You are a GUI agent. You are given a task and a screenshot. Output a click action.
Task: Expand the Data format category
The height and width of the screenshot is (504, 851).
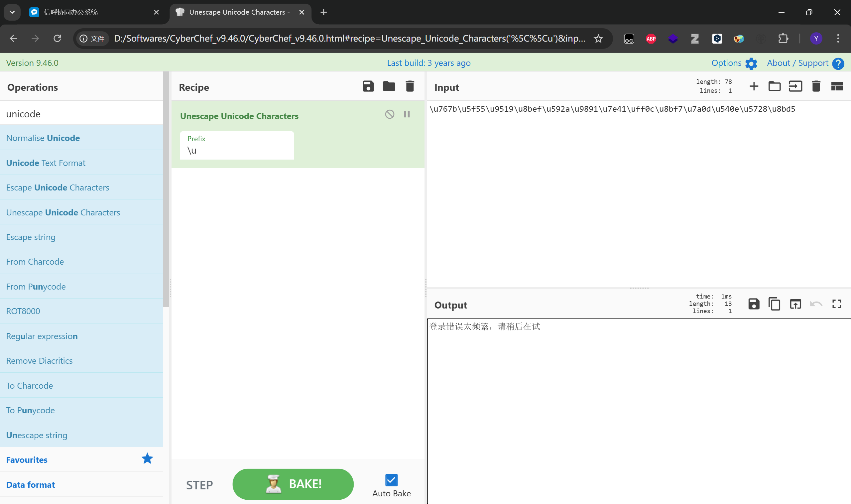(x=31, y=485)
